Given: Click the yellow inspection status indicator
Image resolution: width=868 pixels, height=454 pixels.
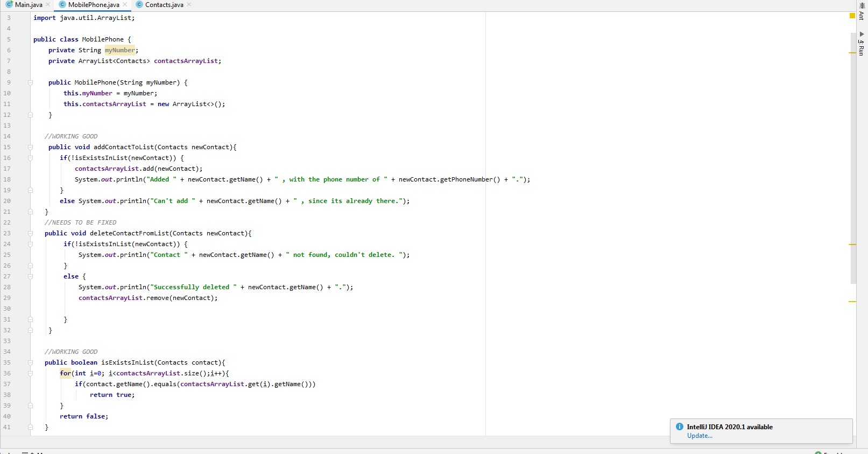Looking at the screenshot, I should point(852,16).
